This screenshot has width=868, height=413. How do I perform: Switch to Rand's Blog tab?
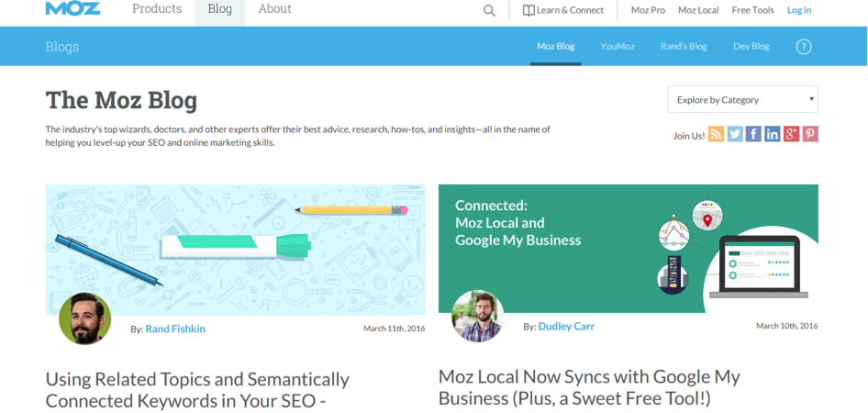pyautogui.click(x=684, y=47)
